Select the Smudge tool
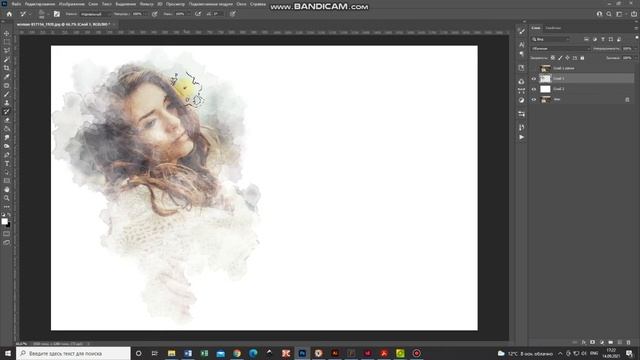The height and width of the screenshot is (360, 640). (7, 138)
